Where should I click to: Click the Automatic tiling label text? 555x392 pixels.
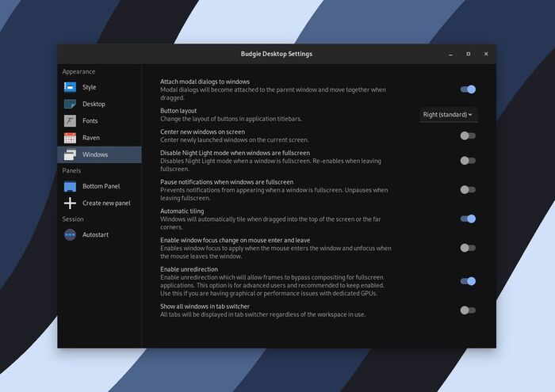pos(182,211)
